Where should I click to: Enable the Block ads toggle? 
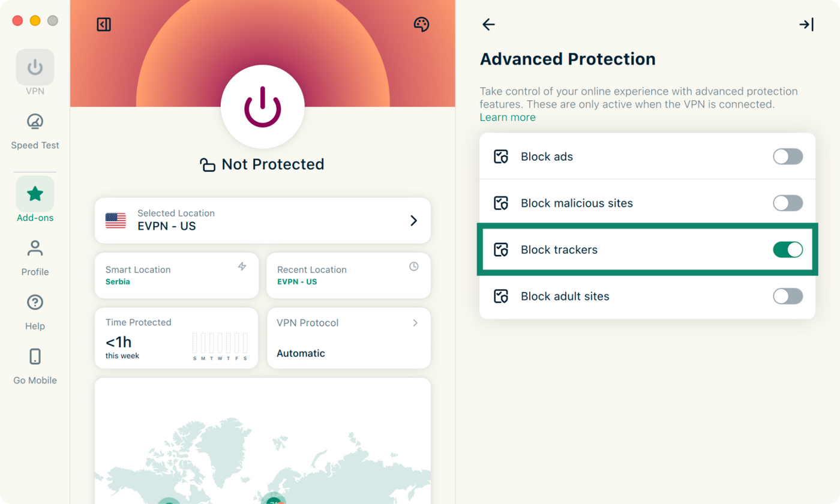point(788,157)
